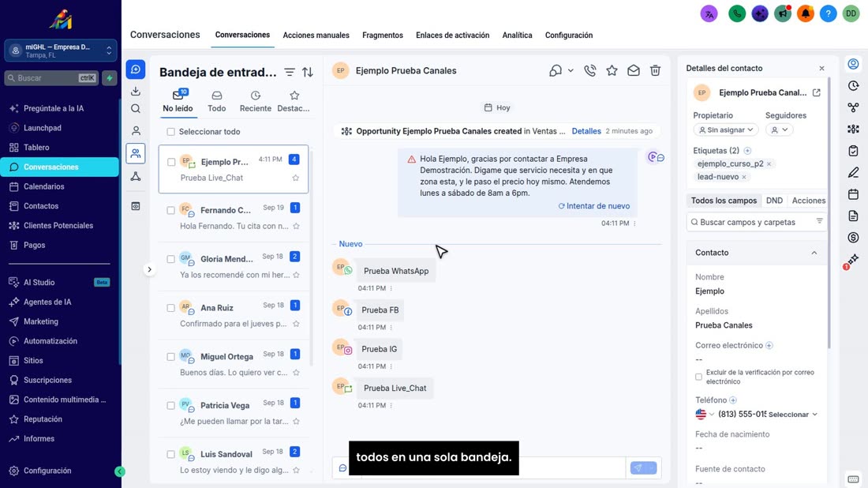Click the Prueba WhatsApp message bubble

pyautogui.click(x=396, y=271)
